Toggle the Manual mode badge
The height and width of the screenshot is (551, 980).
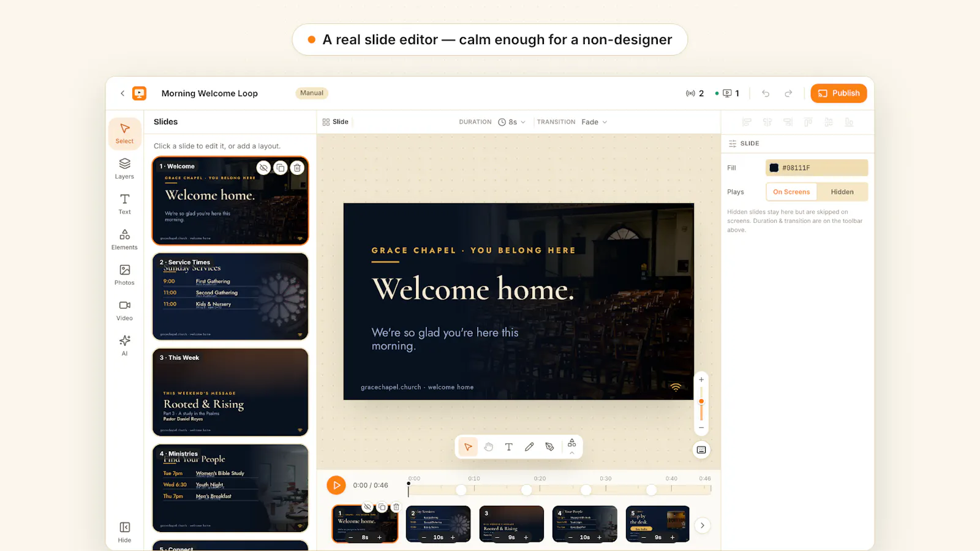point(312,93)
